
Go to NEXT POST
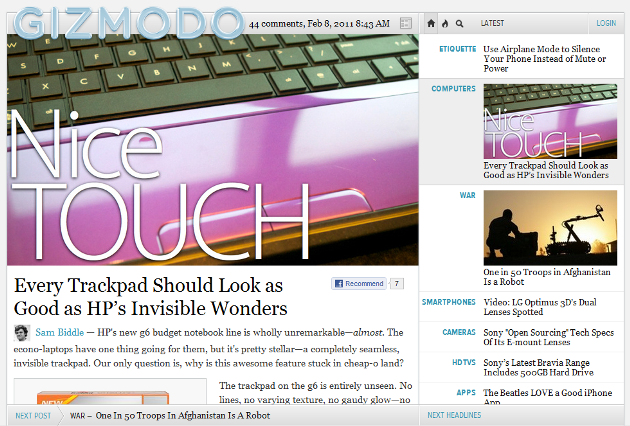pos(33,416)
